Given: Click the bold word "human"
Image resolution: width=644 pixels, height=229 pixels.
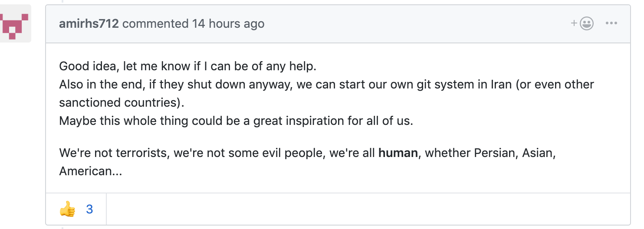Looking at the screenshot, I should click(x=398, y=153).
